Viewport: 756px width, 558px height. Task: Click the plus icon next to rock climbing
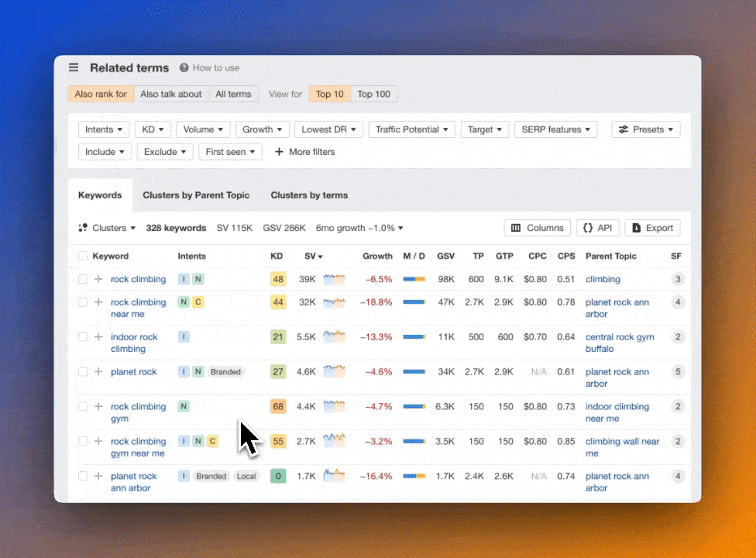tap(98, 279)
